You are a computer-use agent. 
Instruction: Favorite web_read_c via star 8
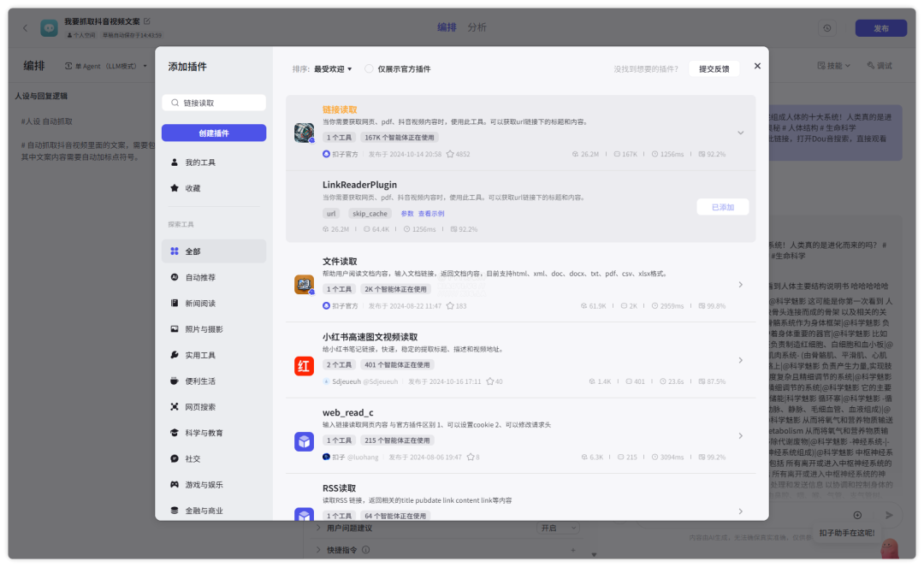point(471,457)
